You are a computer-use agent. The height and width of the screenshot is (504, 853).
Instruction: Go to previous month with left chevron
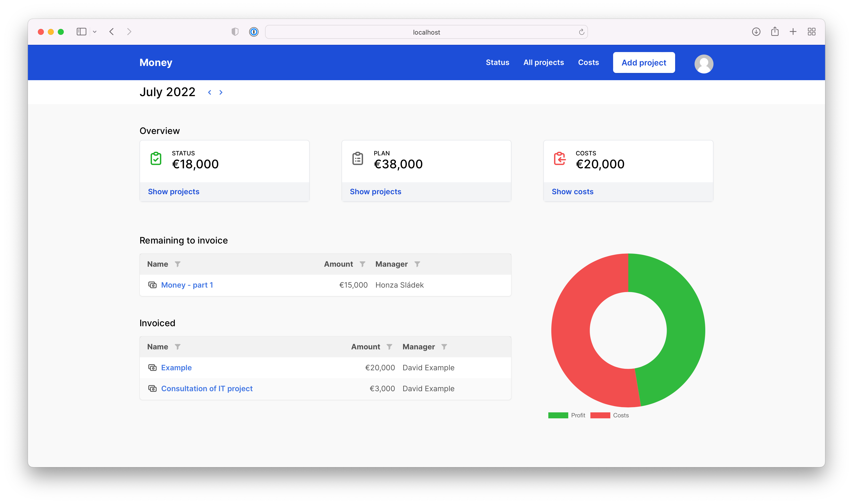point(210,92)
